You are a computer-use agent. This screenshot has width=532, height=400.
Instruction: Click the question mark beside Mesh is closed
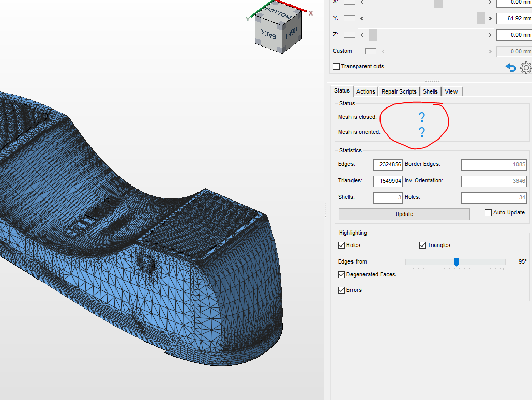(x=422, y=117)
